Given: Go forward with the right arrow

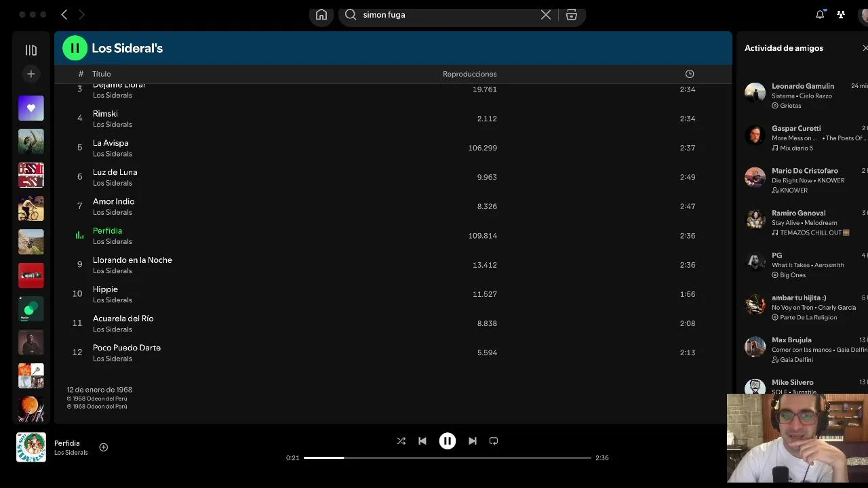Looking at the screenshot, I should click(x=81, y=14).
